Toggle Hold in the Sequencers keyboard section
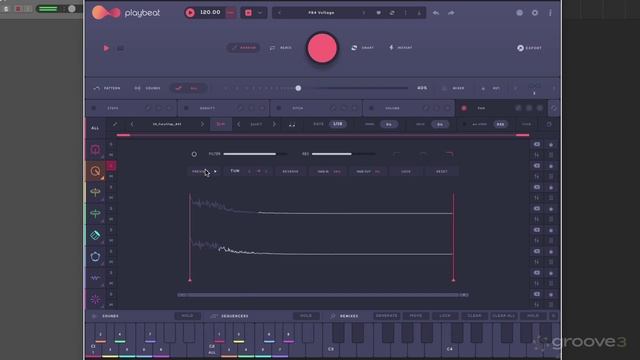This screenshot has width=640, height=360. point(306,316)
